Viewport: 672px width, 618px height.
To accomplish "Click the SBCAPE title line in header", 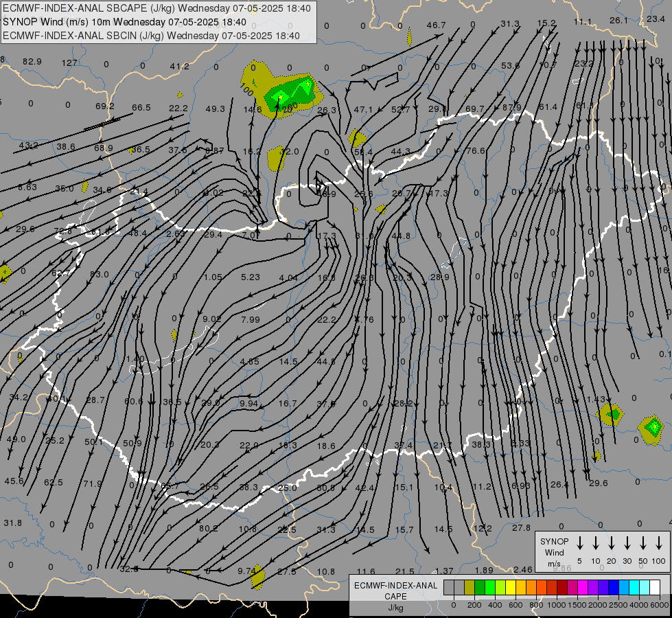I will tap(157, 8).
